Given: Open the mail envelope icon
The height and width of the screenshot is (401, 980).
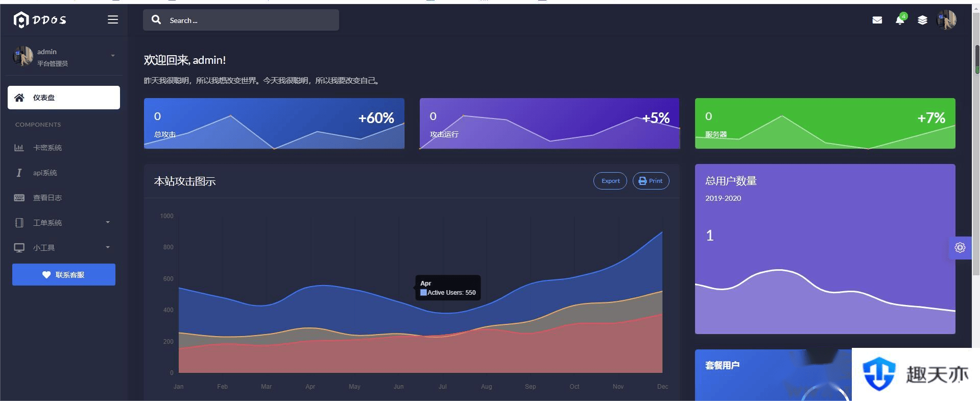Looking at the screenshot, I should [877, 20].
